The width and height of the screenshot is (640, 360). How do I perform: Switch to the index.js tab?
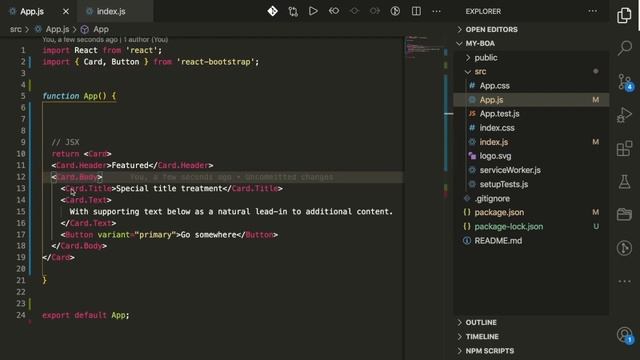click(x=115, y=11)
